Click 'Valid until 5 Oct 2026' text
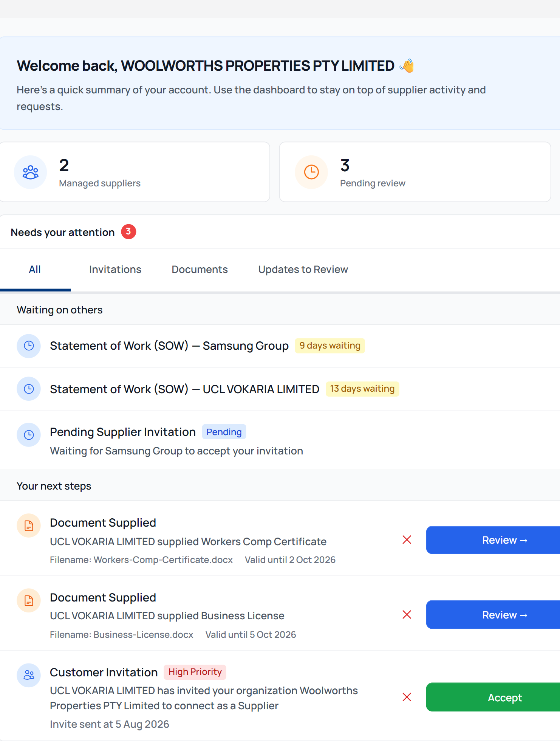Viewport: 560px width, 741px height. pyautogui.click(x=251, y=635)
